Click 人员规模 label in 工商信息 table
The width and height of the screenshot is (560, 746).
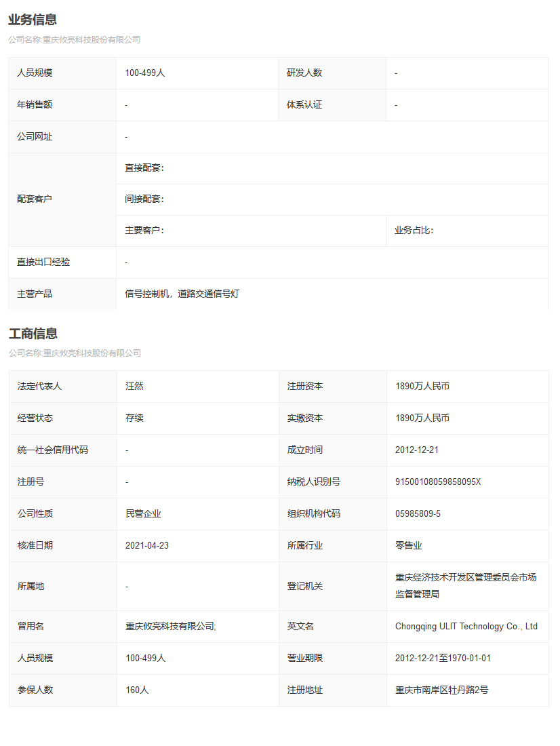point(35,659)
